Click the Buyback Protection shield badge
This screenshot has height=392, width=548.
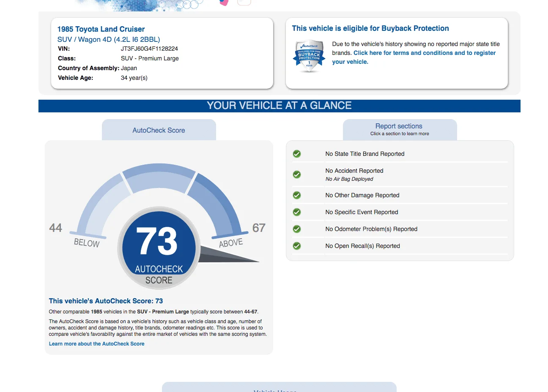coord(309,57)
